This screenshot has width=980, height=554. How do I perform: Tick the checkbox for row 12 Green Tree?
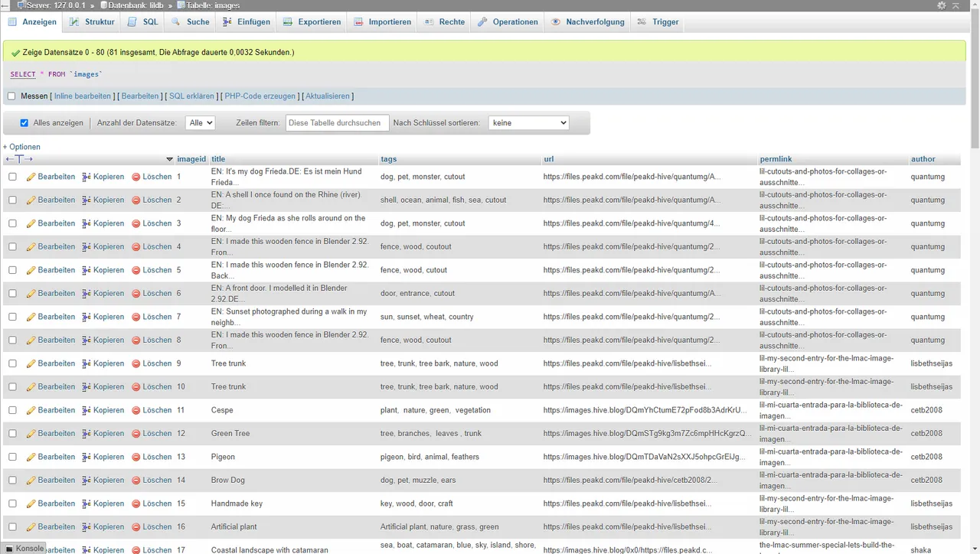click(x=12, y=433)
